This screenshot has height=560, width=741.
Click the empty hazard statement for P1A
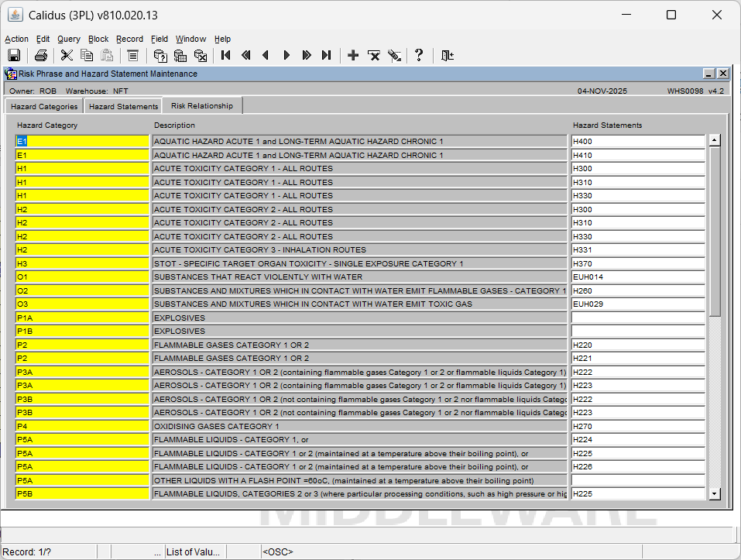637,318
